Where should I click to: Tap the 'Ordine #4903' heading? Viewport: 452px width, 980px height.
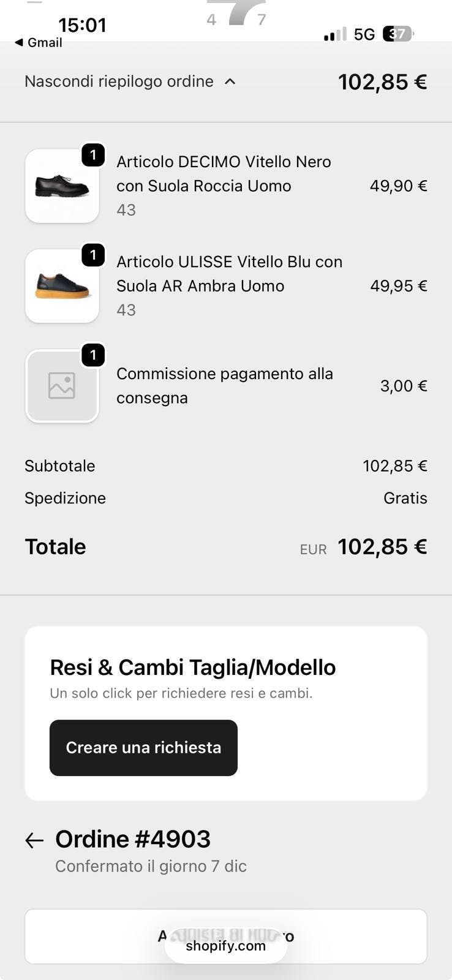point(133,839)
